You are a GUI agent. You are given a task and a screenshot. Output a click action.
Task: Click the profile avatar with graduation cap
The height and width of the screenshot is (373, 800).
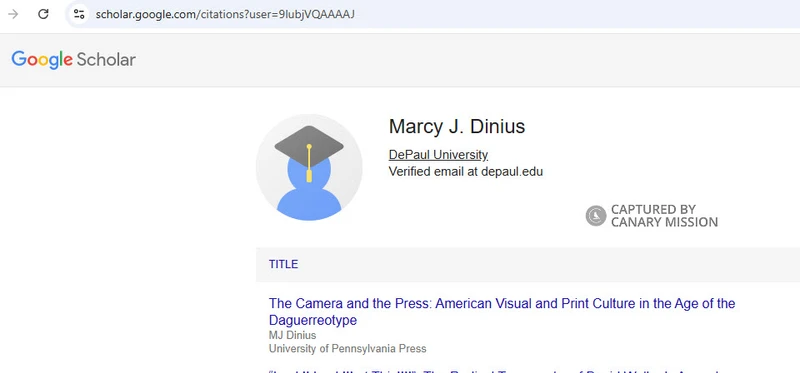309,167
